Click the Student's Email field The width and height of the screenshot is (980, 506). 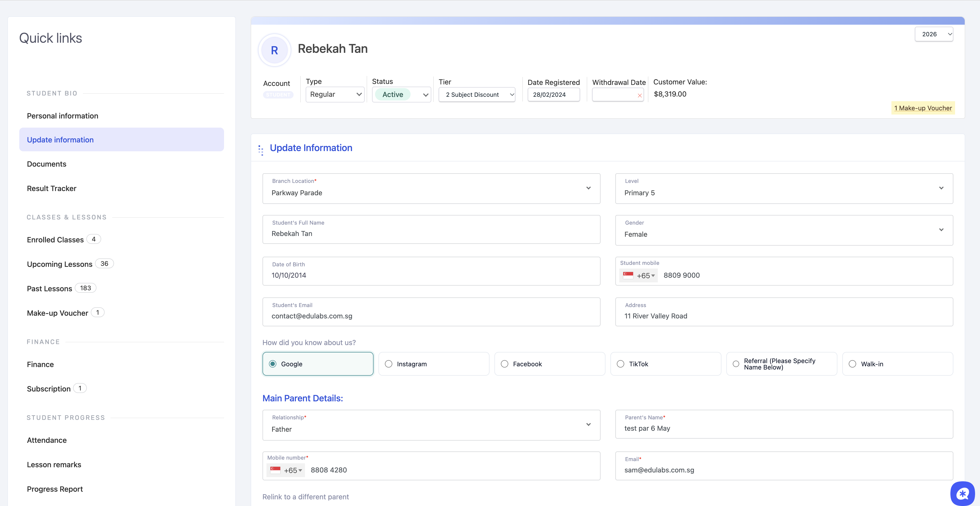tap(432, 312)
